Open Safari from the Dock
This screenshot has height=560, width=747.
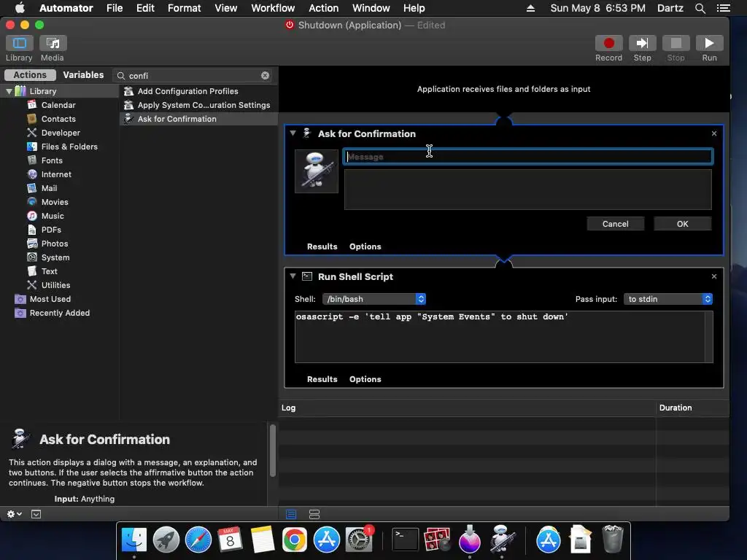pyautogui.click(x=198, y=540)
